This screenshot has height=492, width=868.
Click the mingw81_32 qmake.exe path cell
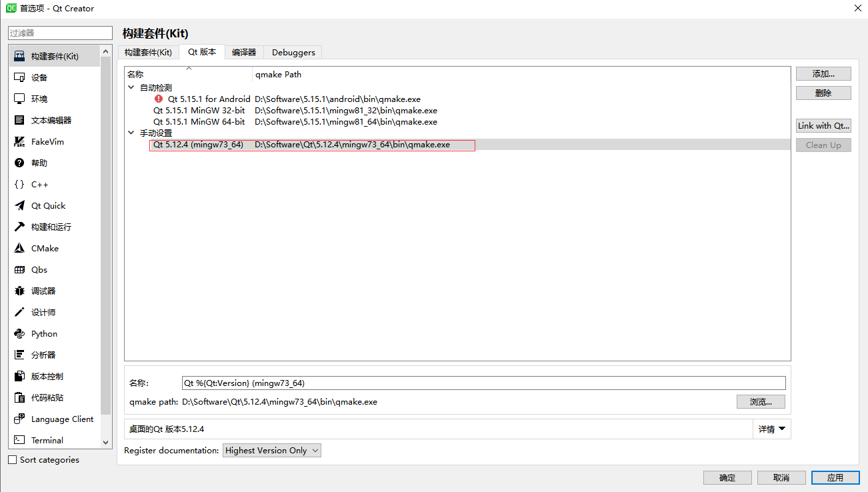[x=346, y=110]
